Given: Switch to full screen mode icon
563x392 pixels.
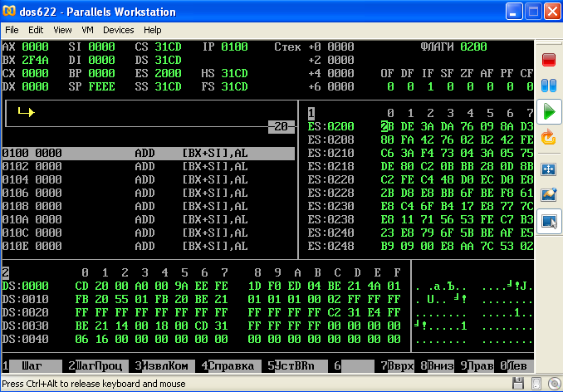Looking at the screenshot, I should (x=549, y=169).
